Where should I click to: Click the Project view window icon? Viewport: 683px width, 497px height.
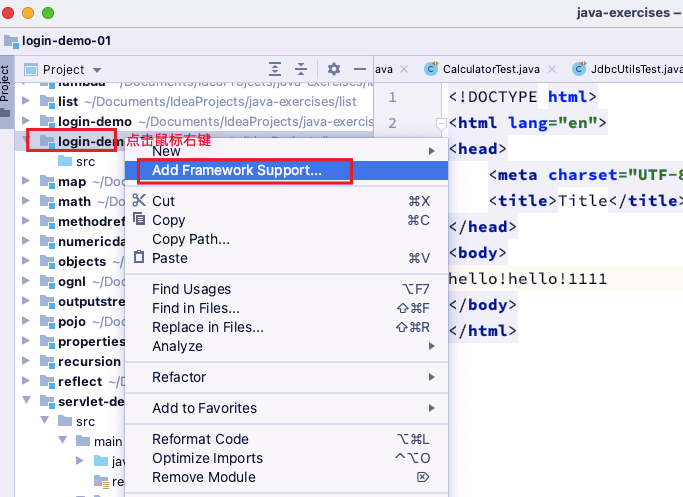click(x=31, y=69)
